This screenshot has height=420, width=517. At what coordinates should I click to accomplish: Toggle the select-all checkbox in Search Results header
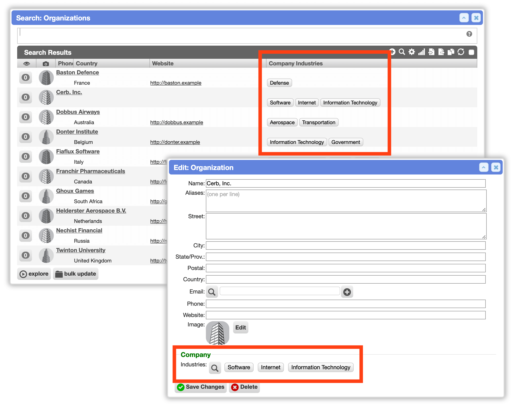[x=472, y=52]
